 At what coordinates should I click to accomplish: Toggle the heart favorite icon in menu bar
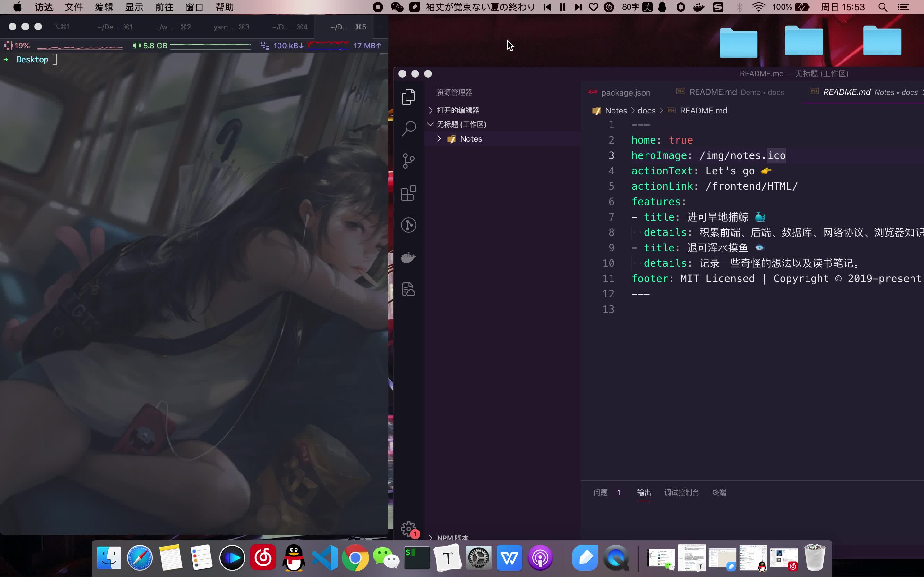coord(593,7)
